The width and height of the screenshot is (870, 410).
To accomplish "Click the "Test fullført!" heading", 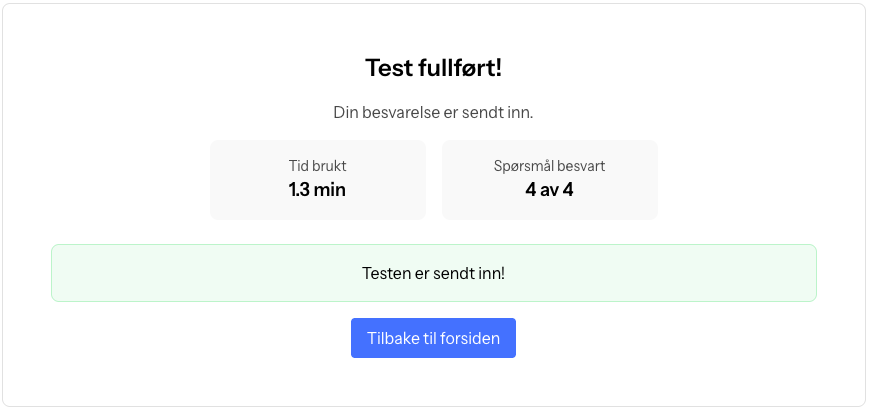I will point(433,68).
